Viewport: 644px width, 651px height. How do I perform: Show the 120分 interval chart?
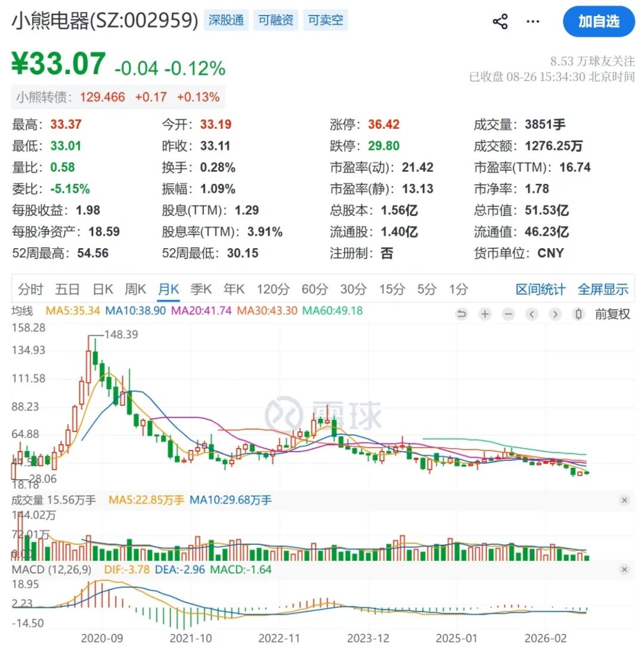point(273,289)
